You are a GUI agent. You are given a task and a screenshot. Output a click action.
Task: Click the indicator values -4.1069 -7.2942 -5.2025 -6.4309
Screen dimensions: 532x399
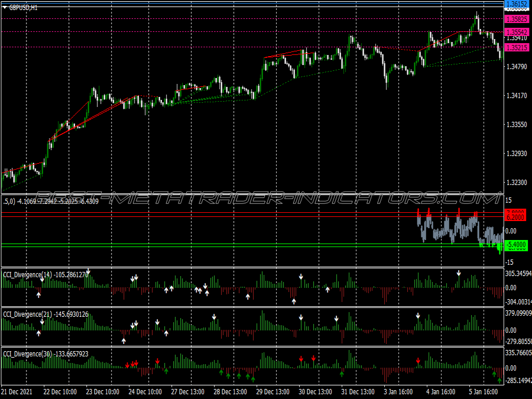click(x=58, y=202)
